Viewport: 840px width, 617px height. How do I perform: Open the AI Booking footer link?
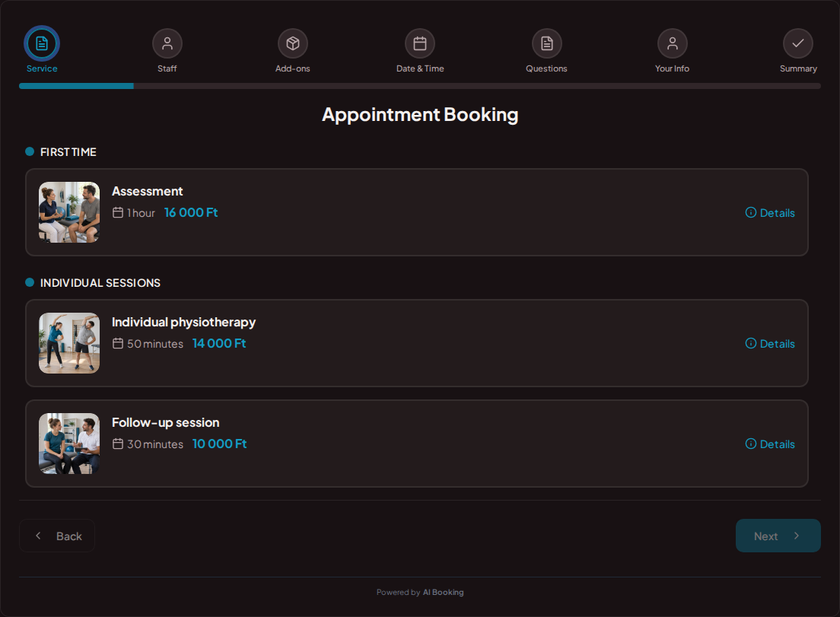point(443,593)
